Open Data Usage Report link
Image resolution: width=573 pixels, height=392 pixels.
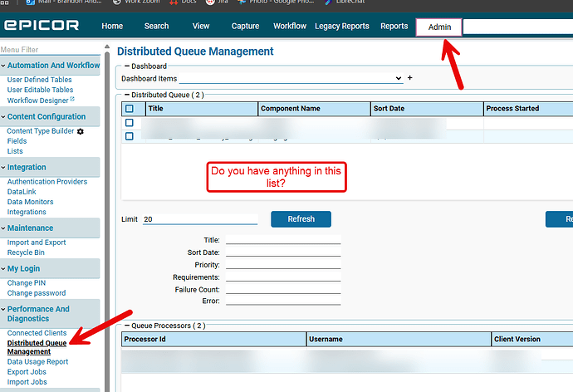tap(37, 362)
